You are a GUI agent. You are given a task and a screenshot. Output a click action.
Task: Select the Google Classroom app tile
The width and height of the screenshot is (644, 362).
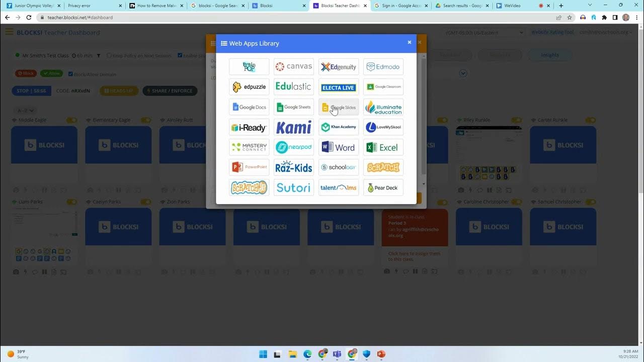(383, 86)
